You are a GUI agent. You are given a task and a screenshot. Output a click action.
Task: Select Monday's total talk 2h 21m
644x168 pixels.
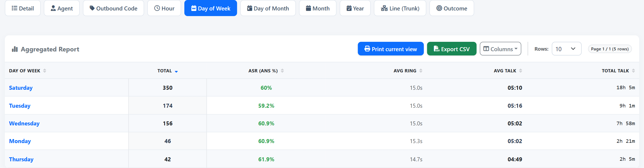(x=625, y=141)
